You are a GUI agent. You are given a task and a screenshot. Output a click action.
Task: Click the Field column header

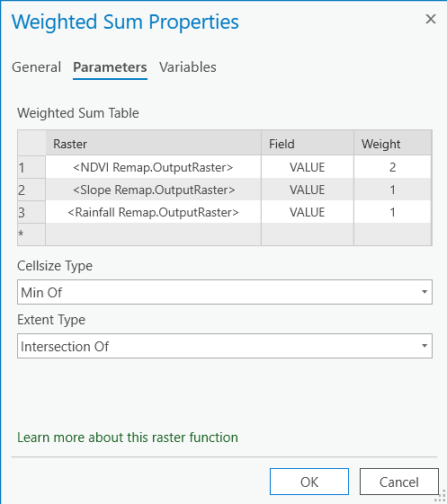point(308,144)
